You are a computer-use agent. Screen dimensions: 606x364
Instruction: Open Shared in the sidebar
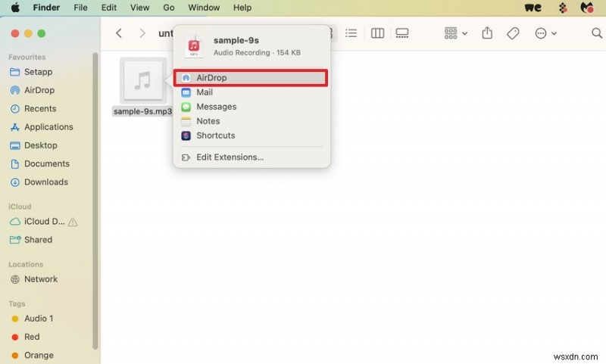38,240
